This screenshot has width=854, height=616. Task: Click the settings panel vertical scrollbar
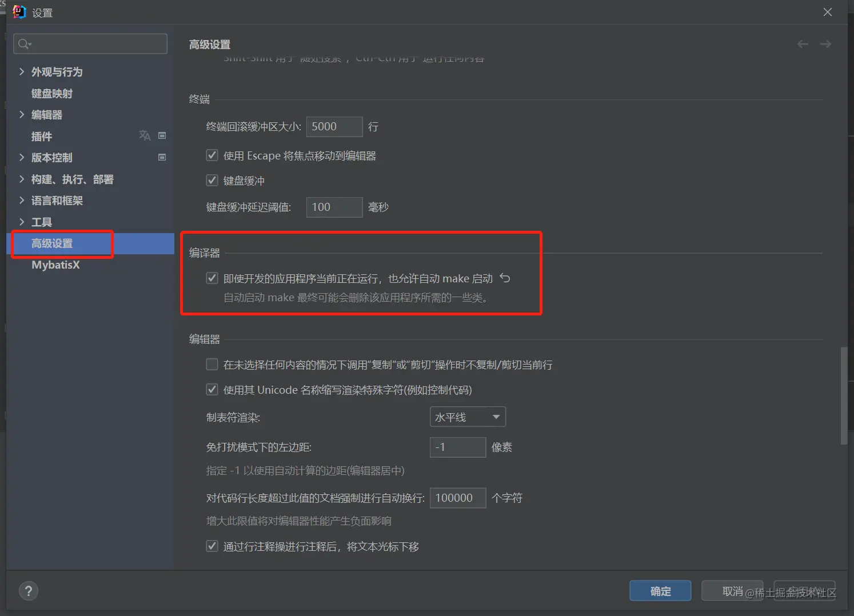[x=844, y=395]
